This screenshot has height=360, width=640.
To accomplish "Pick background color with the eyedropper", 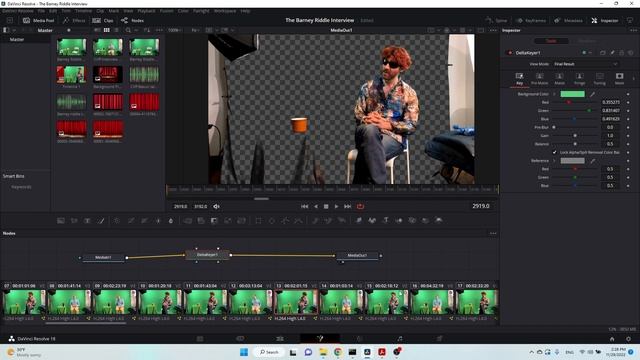I will click(x=592, y=94).
